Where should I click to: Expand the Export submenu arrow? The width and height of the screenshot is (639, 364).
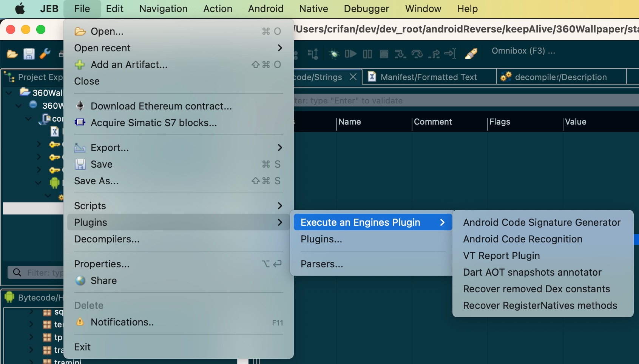pyautogui.click(x=280, y=148)
